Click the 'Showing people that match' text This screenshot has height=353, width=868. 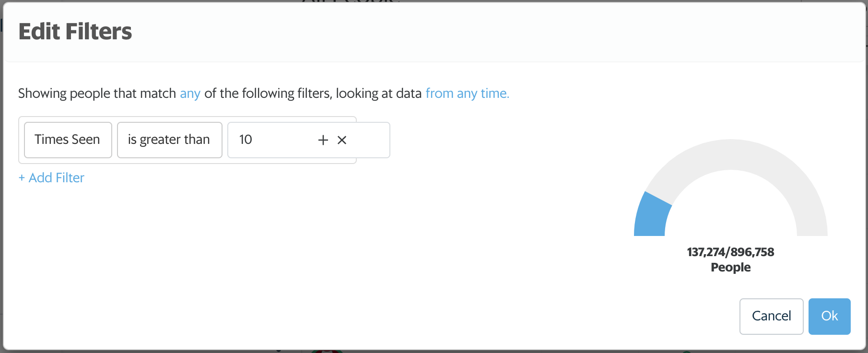(x=97, y=94)
